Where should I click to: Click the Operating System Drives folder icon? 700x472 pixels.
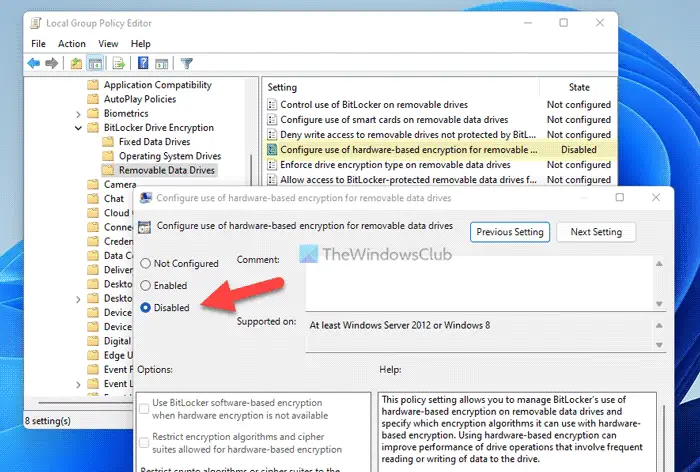(x=108, y=156)
